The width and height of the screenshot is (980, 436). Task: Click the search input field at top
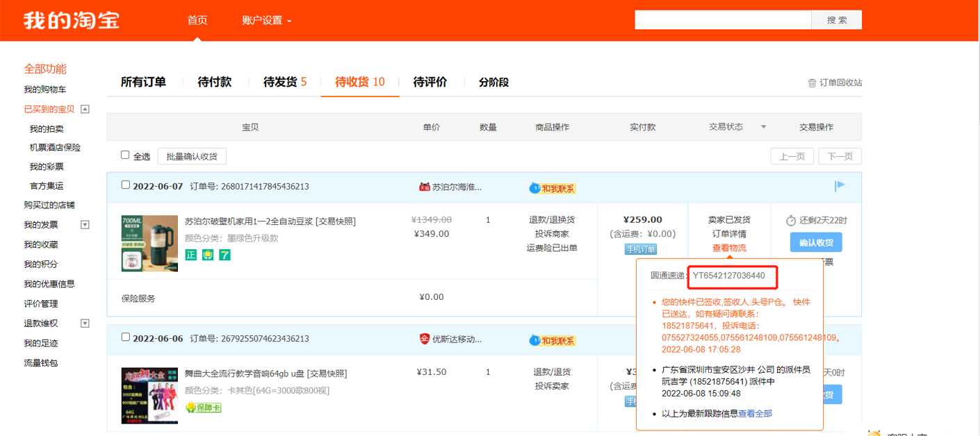722,20
